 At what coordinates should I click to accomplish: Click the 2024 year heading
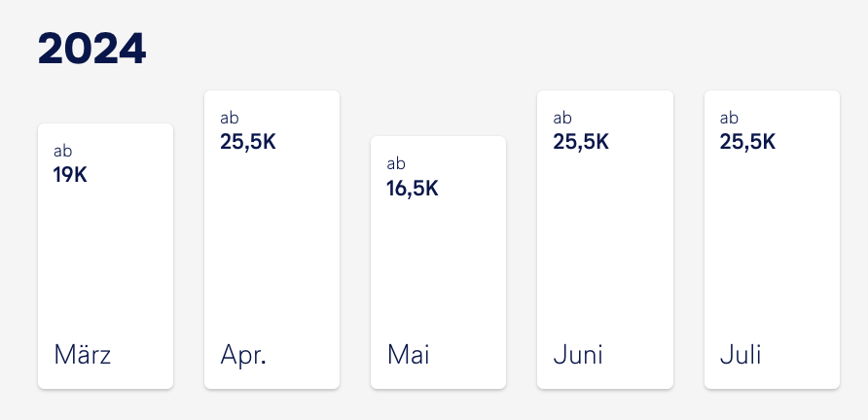pyautogui.click(x=92, y=50)
